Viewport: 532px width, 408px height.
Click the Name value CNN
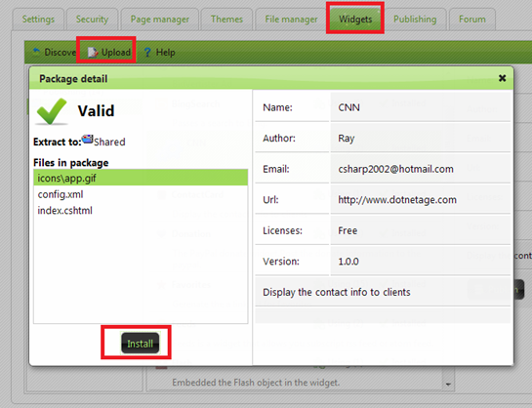click(x=348, y=107)
